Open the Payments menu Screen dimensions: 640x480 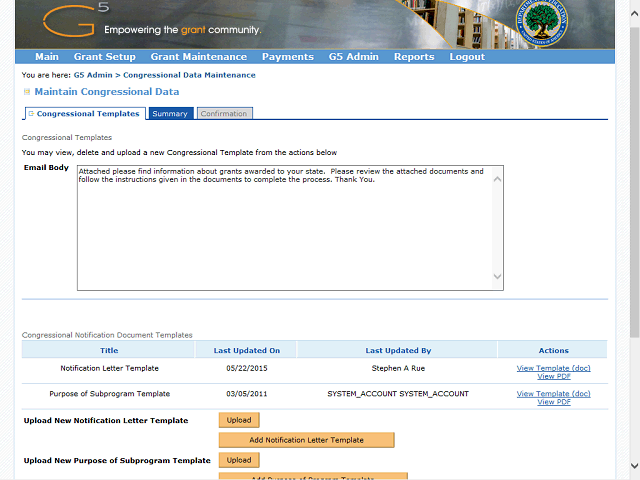click(x=288, y=57)
